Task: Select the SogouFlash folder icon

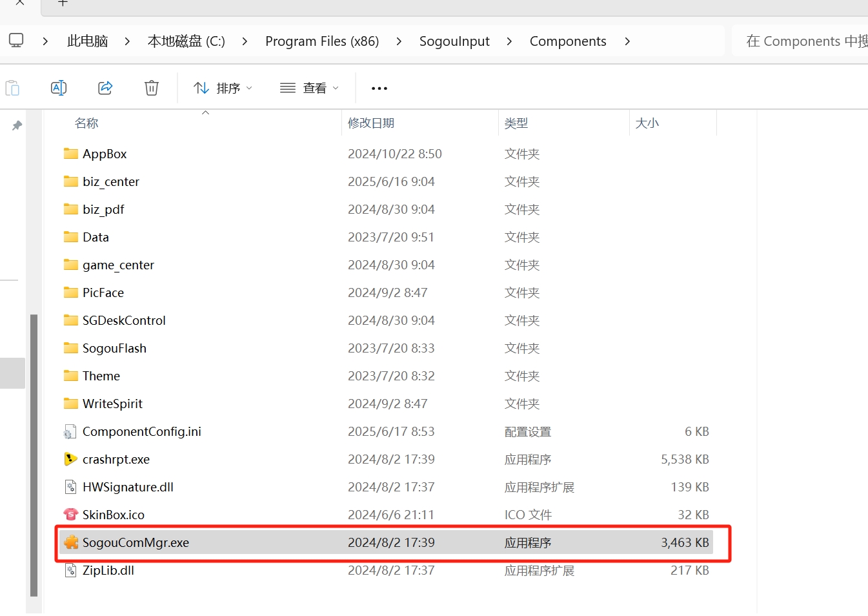Action: (71, 348)
